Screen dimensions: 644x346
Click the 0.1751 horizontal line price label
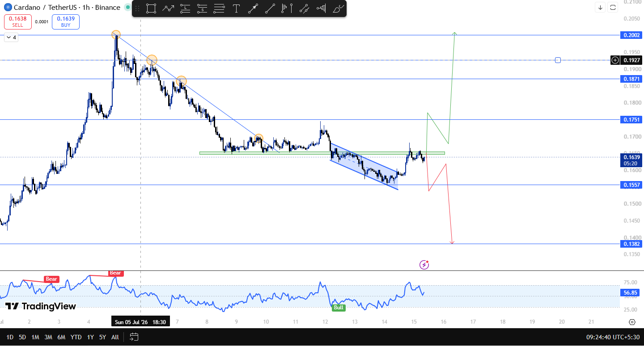[x=631, y=119]
